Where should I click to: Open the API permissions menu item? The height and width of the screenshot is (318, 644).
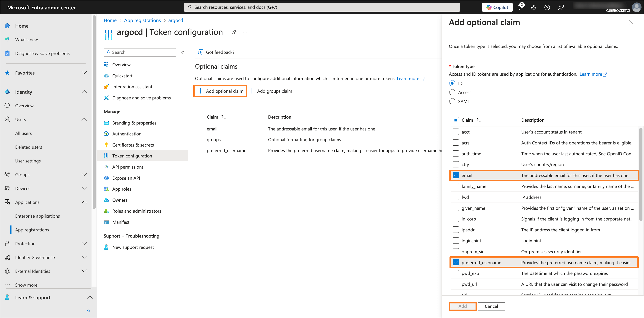coord(128,167)
